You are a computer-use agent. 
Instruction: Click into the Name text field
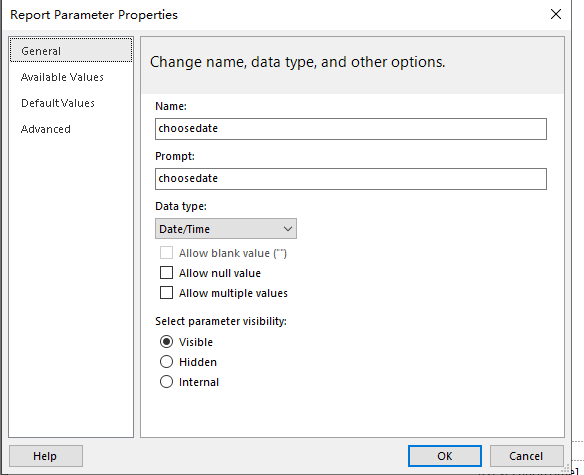351,129
